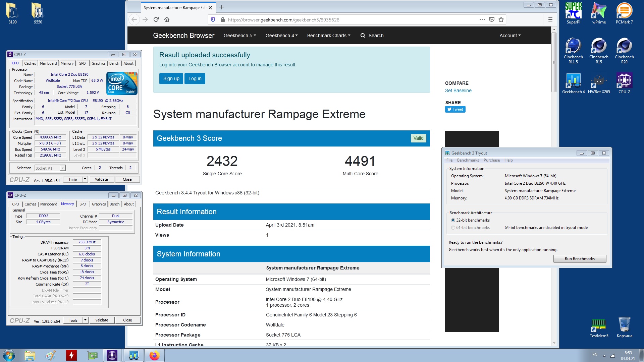Open Tools dropdown arrow in lower CPU-Z
The image size is (644, 362).
tap(85, 320)
